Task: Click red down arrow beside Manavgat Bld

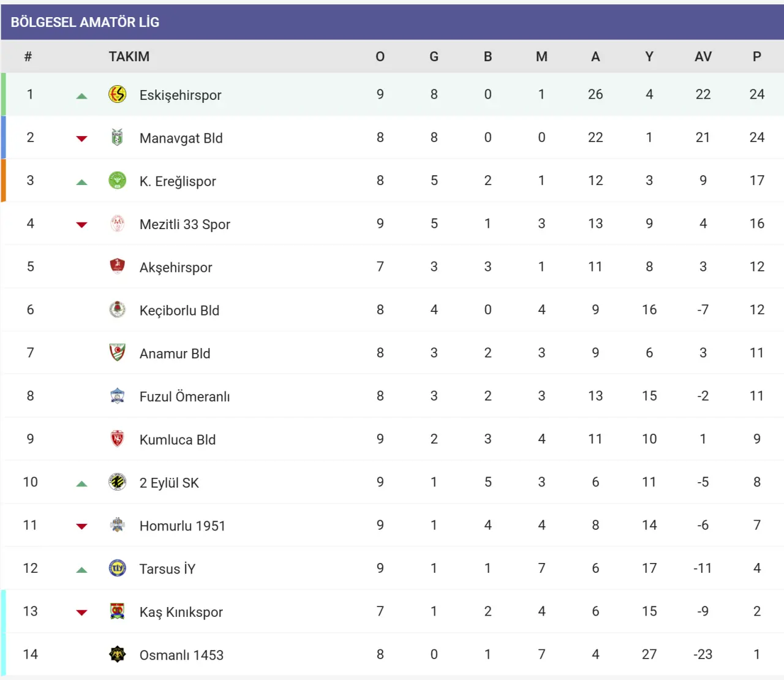Action: pyautogui.click(x=81, y=139)
